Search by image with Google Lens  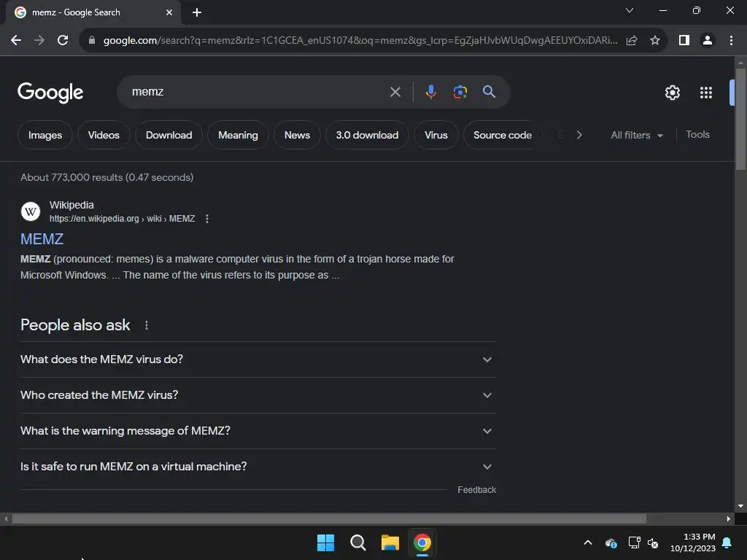[x=460, y=92]
